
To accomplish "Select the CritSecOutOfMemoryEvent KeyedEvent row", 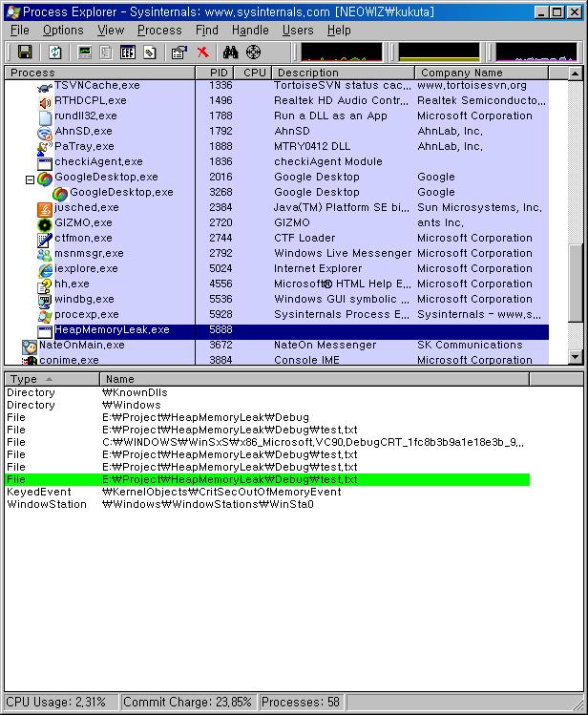I will [x=267, y=492].
